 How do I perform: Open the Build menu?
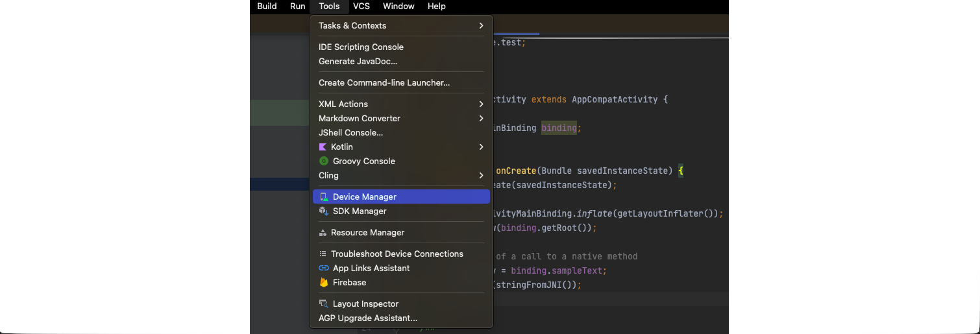267,6
